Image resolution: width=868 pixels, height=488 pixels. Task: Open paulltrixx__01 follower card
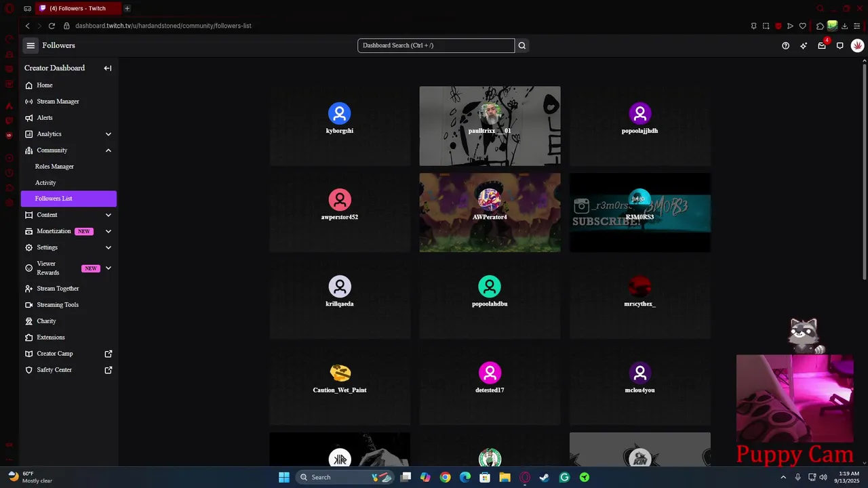[x=490, y=126]
